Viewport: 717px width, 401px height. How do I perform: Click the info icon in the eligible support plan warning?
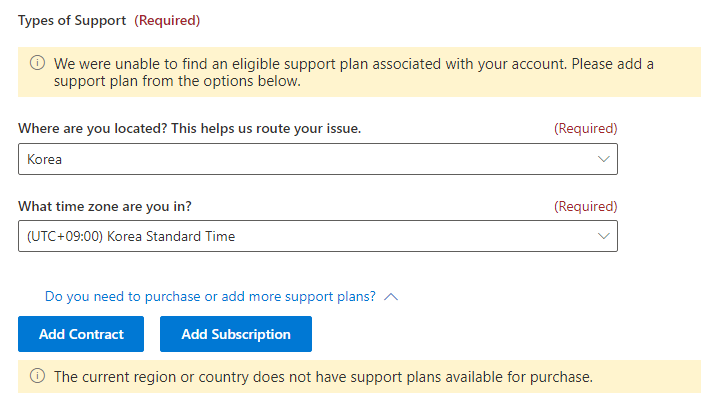point(38,63)
